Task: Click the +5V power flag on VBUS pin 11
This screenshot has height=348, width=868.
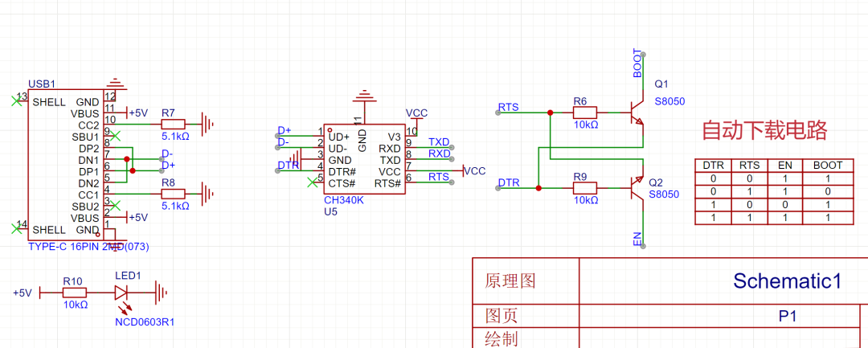Action: pyautogui.click(x=137, y=113)
